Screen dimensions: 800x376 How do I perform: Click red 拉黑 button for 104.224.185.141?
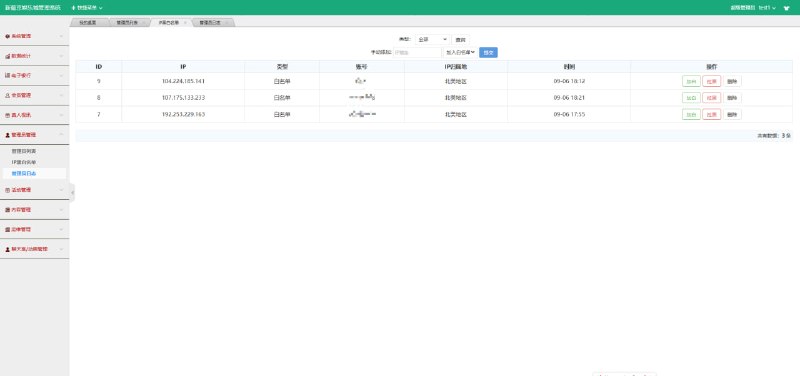pos(712,81)
